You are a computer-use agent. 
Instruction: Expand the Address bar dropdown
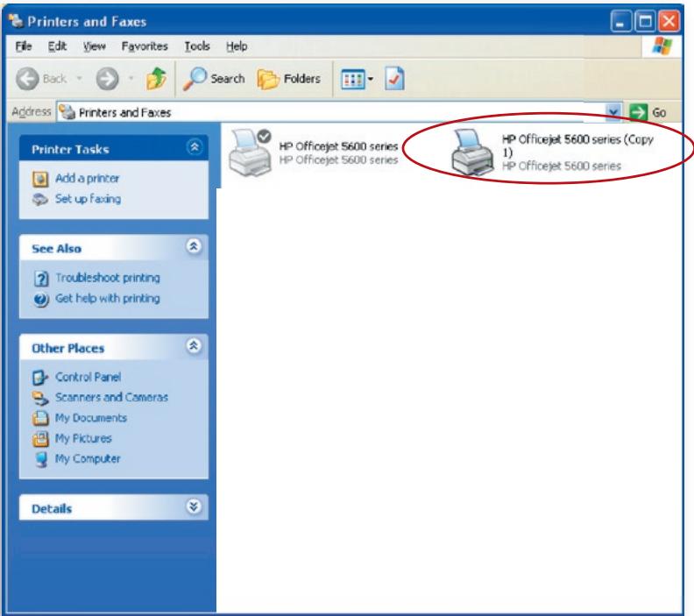(613, 112)
